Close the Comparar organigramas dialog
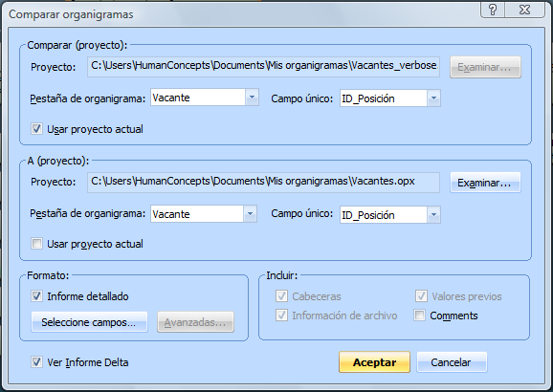553x392 pixels. coord(525,10)
